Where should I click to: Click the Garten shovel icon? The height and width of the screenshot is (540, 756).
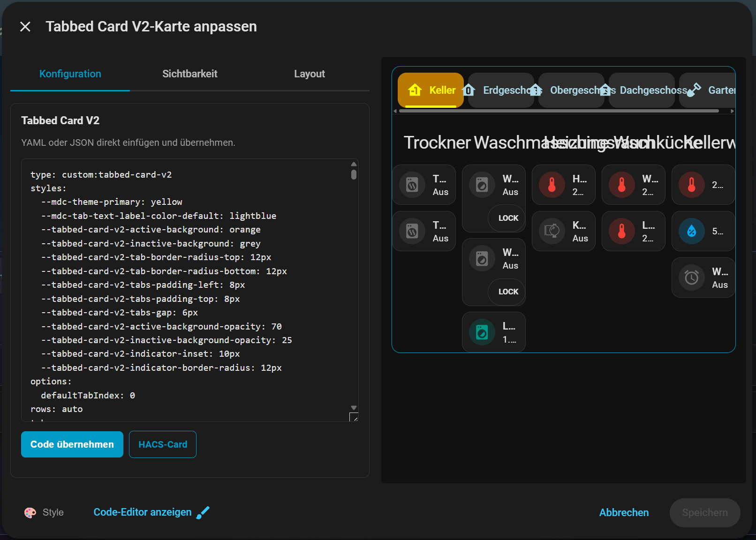(x=694, y=90)
